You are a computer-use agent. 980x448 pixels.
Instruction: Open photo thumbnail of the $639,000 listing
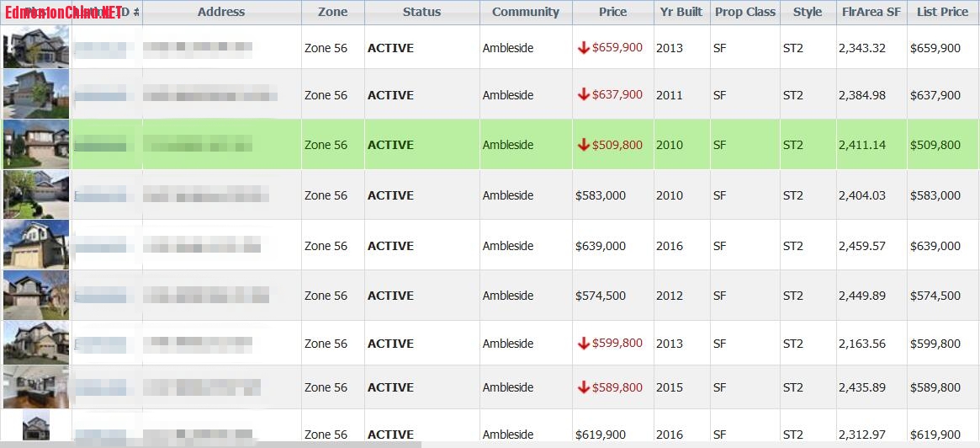click(35, 245)
